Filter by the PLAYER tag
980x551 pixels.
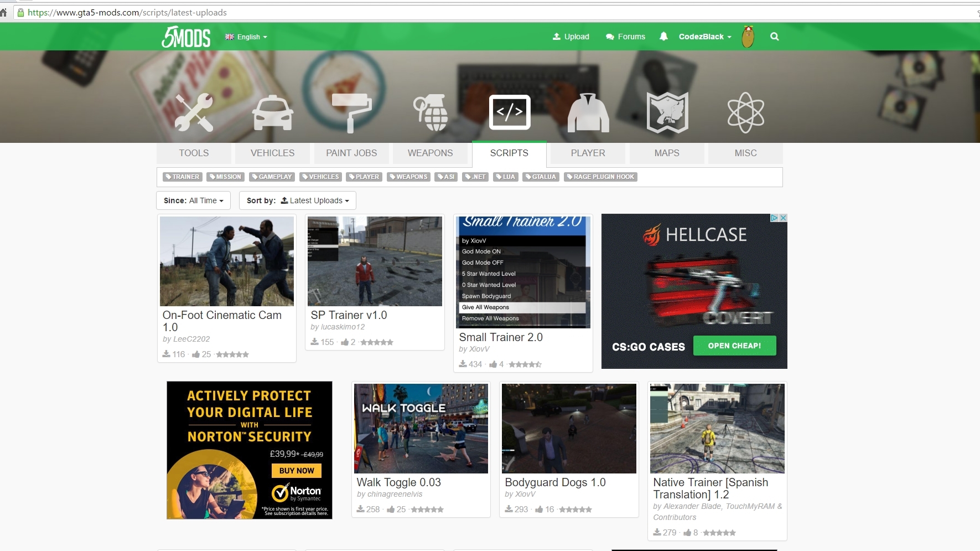point(364,177)
